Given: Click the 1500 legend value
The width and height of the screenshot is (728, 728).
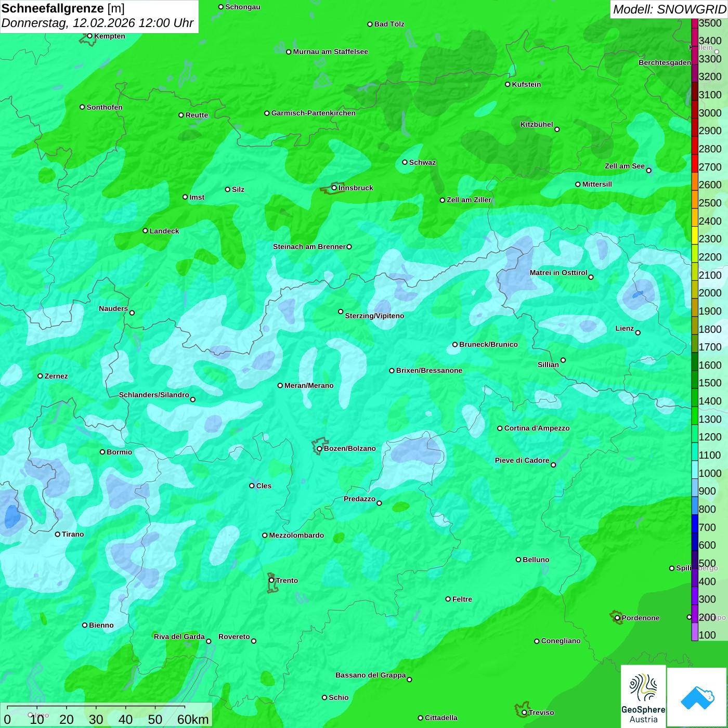Looking at the screenshot, I should click(x=710, y=383).
